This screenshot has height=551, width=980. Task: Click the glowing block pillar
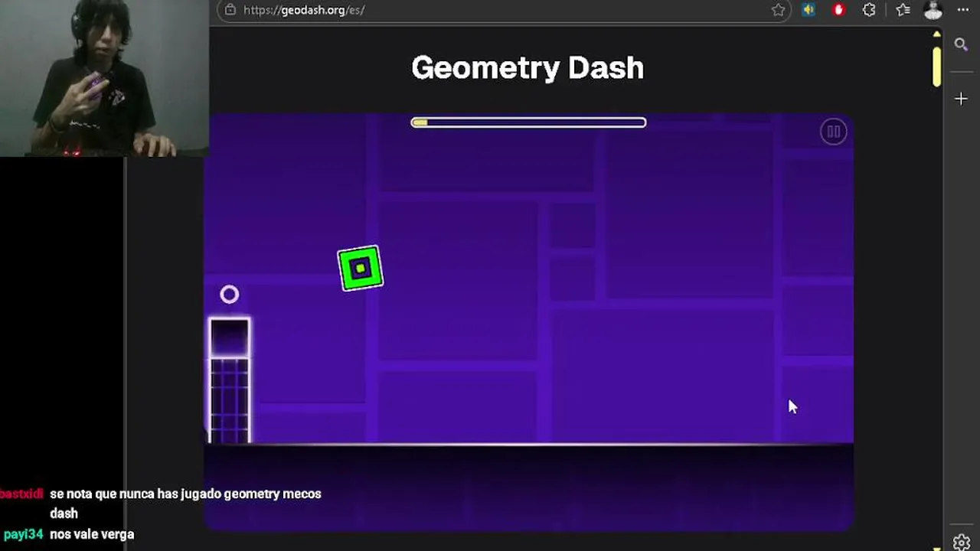coord(230,380)
